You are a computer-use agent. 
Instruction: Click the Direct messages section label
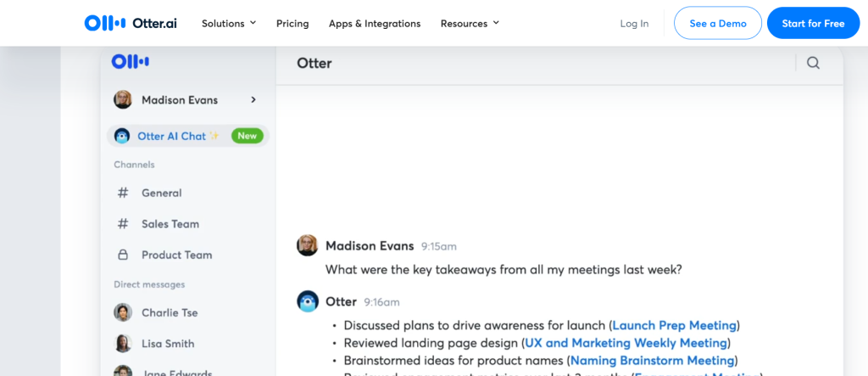(149, 284)
